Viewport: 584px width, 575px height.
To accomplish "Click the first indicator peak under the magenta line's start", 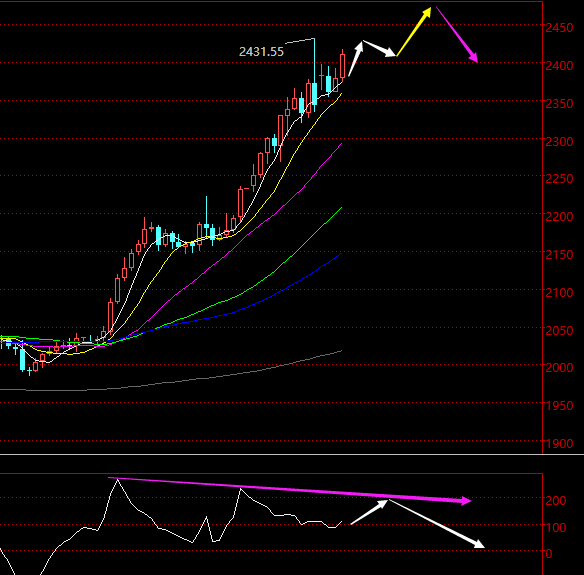I will coord(118,480).
